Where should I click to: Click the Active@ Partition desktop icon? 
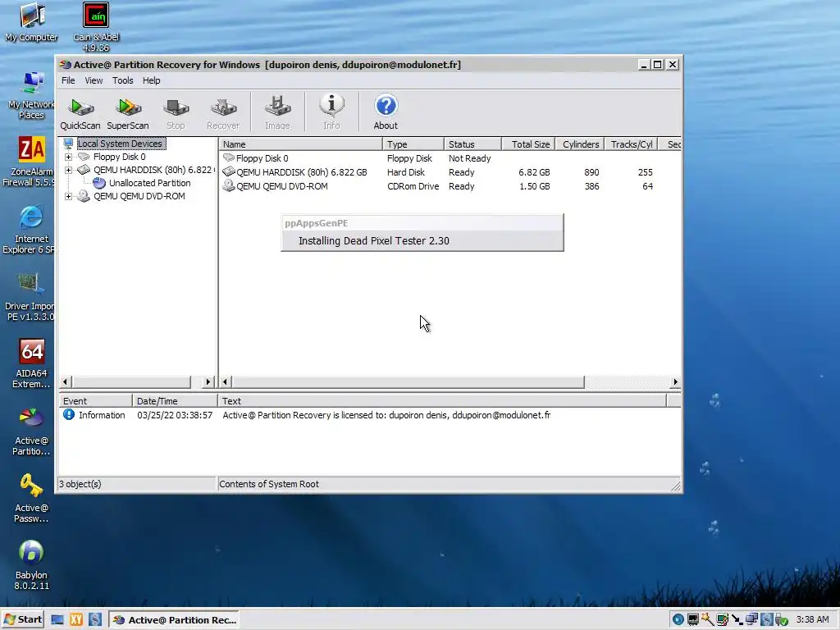(31, 431)
